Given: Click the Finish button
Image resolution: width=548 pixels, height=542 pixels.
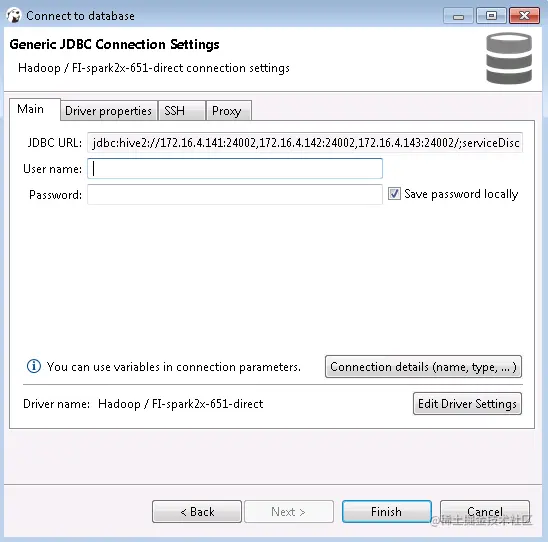Looking at the screenshot, I should (x=387, y=512).
